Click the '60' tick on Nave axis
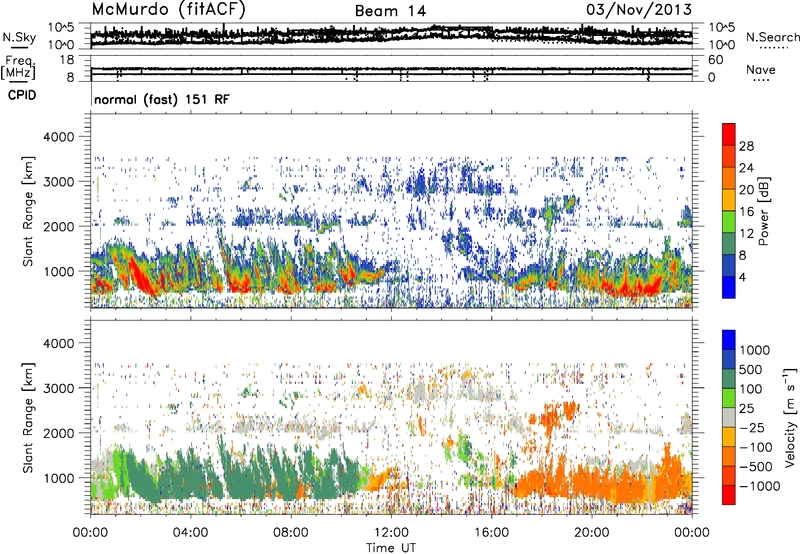The height and width of the screenshot is (554, 800). pos(715,60)
